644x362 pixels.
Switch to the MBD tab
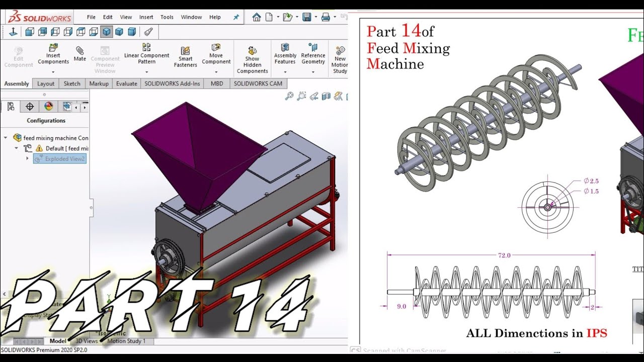217,83
